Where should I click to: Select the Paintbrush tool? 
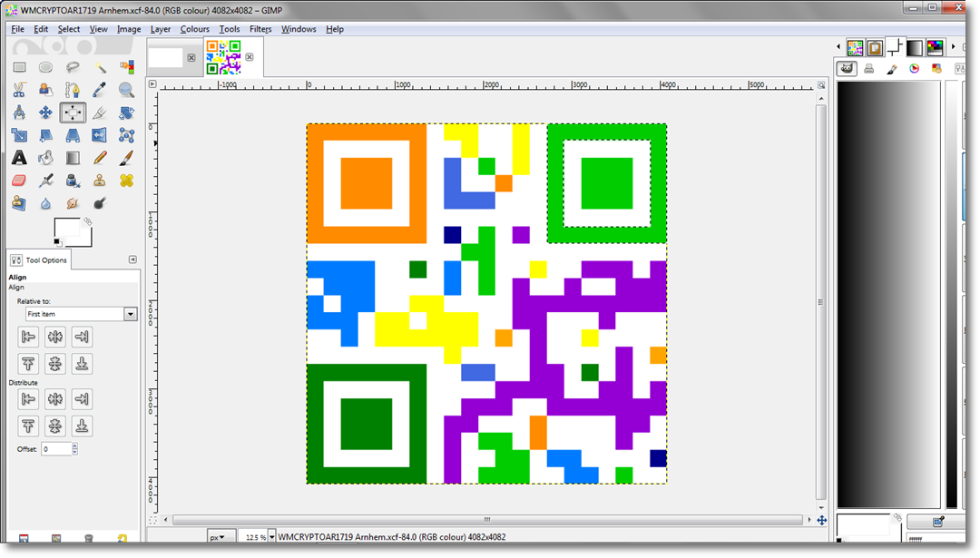coord(126,158)
